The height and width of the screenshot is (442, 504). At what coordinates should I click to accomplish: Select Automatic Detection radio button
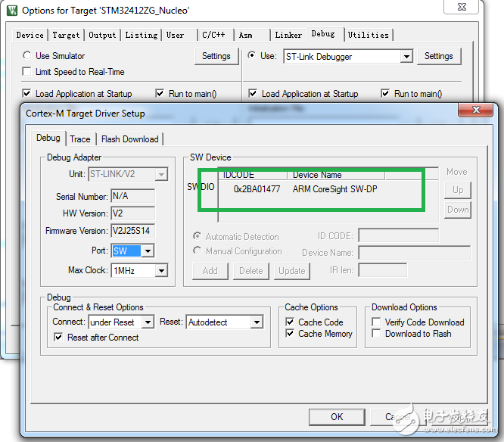197,236
